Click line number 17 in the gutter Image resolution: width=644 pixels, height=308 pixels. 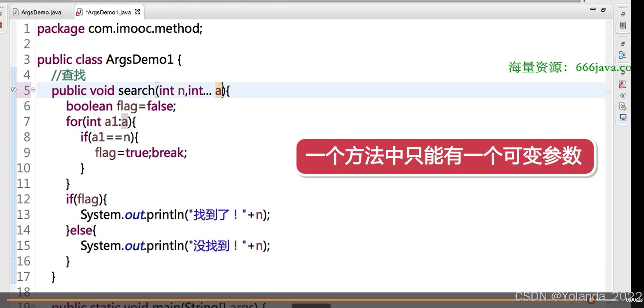click(24, 277)
